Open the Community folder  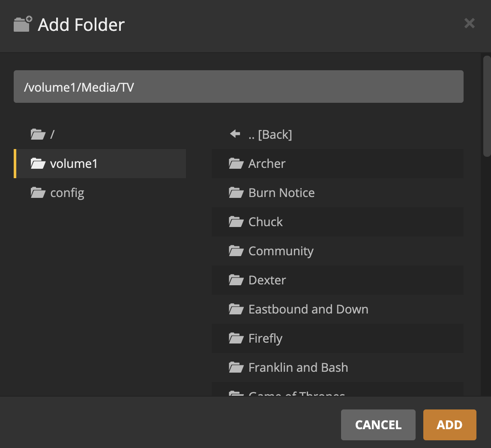338,251
